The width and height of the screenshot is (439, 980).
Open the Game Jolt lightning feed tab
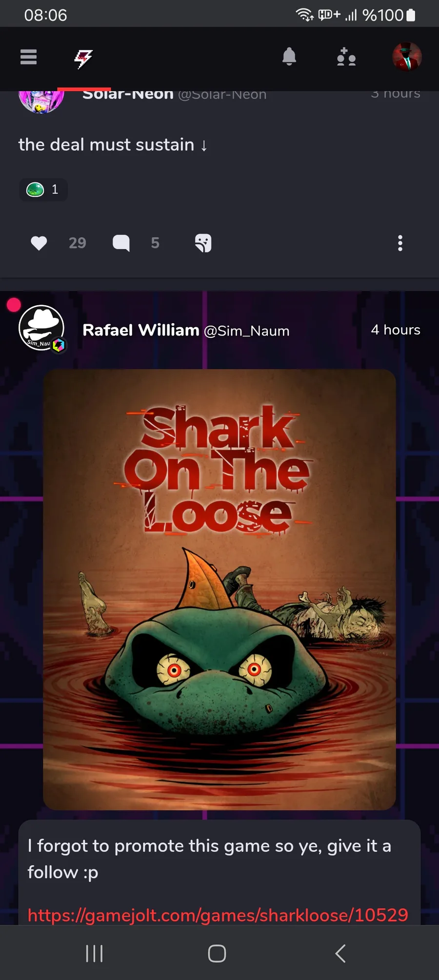coord(83,59)
